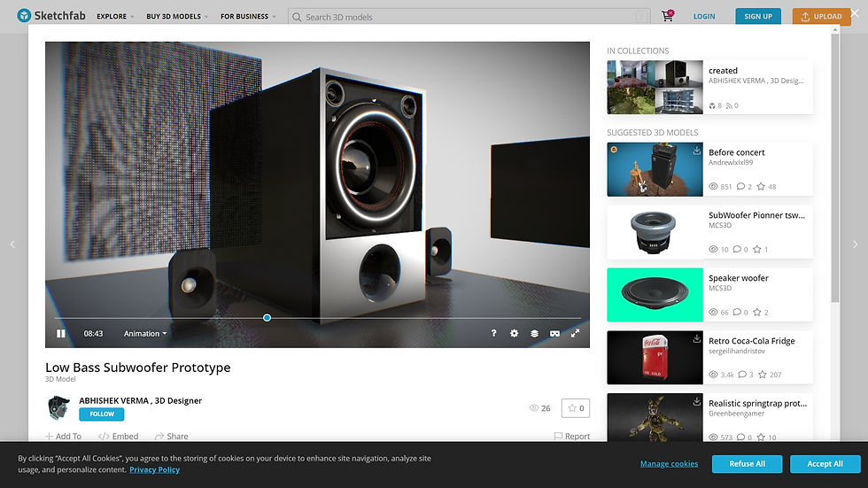Click the Embed code icon
Viewport: 868px width, 488px height.
tap(104, 436)
